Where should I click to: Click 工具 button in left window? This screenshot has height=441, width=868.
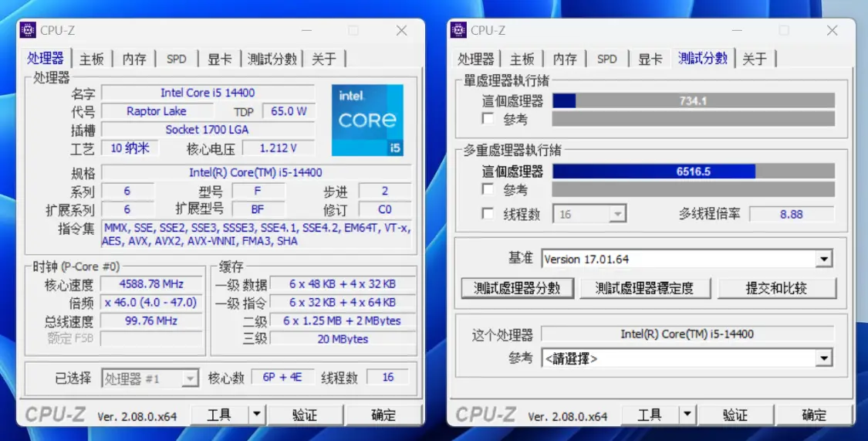click(x=219, y=415)
